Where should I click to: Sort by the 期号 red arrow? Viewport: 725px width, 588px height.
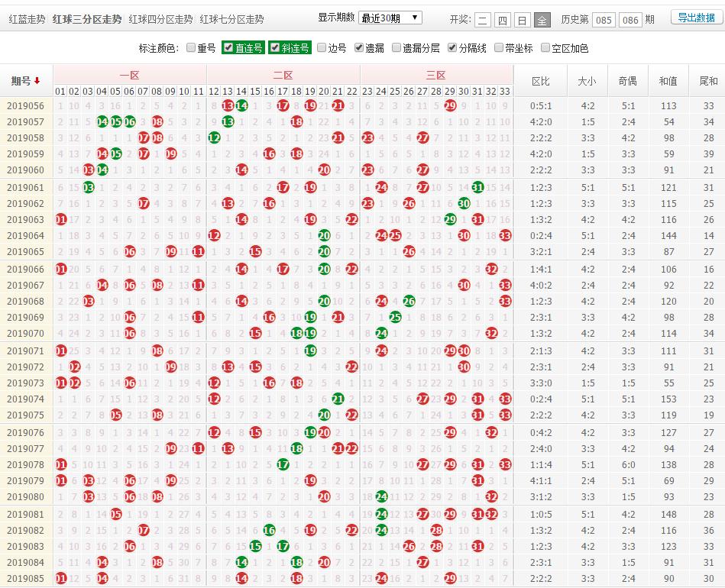[x=37, y=81]
